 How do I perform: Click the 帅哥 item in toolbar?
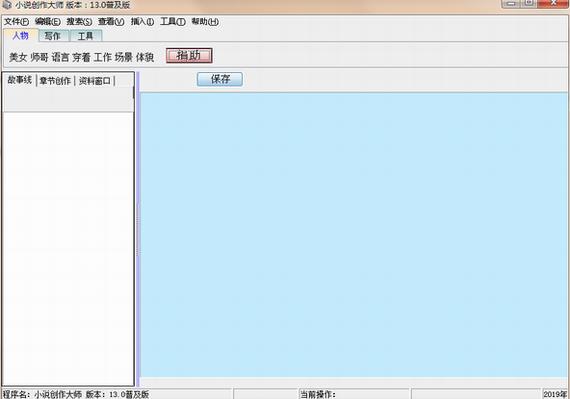coord(39,57)
